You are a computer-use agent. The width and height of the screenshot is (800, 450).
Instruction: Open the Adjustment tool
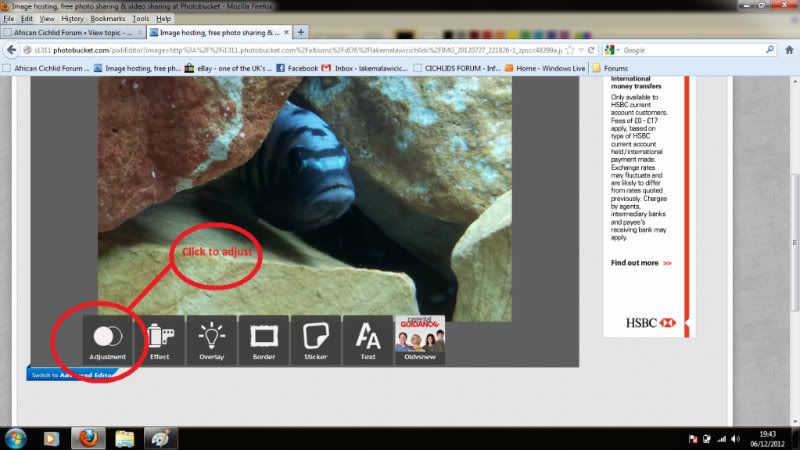pyautogui.click(x=108, y=340)
